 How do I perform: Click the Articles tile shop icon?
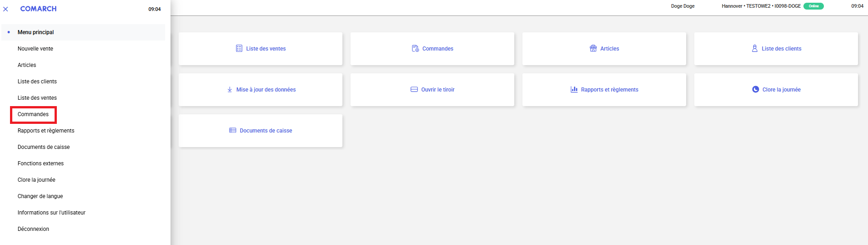(593, 48)
